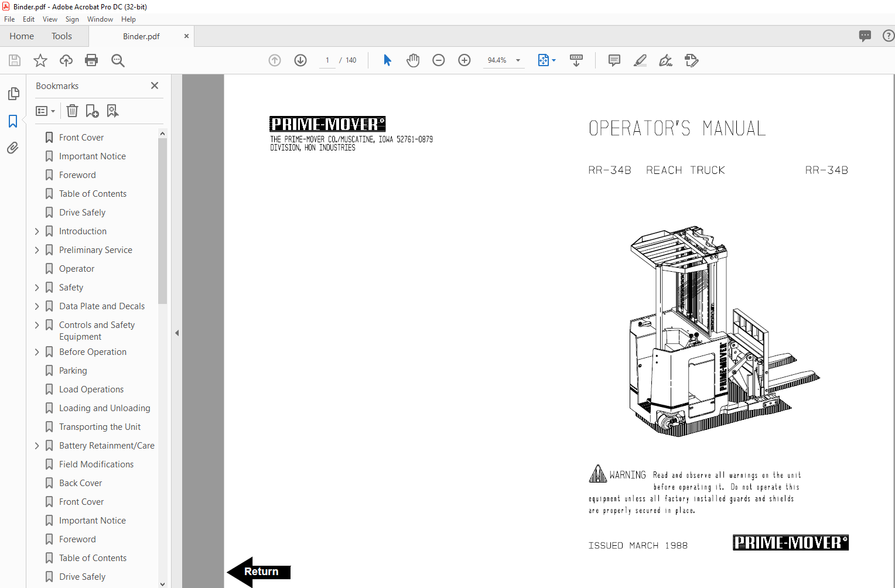Expand the Before Operation bookmark
The width and height of the screenshot is (895, 588).
pos(37,352)
